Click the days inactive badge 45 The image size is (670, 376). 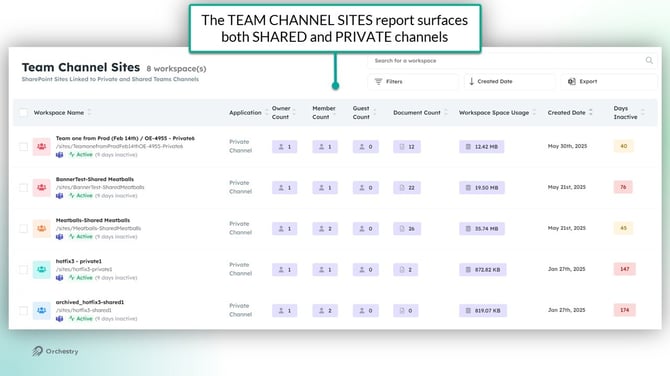(623, 228)
